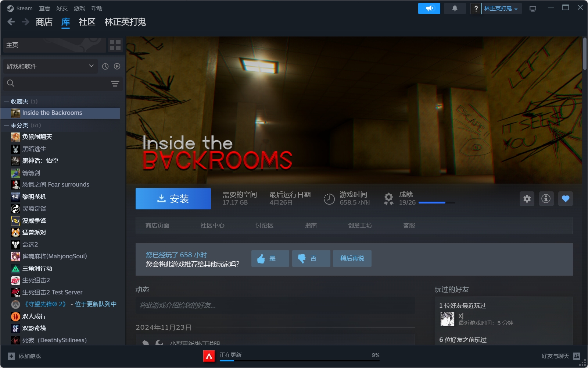
Task: Collapse the 收藏夹 category
Action: [x=6, y=101]
